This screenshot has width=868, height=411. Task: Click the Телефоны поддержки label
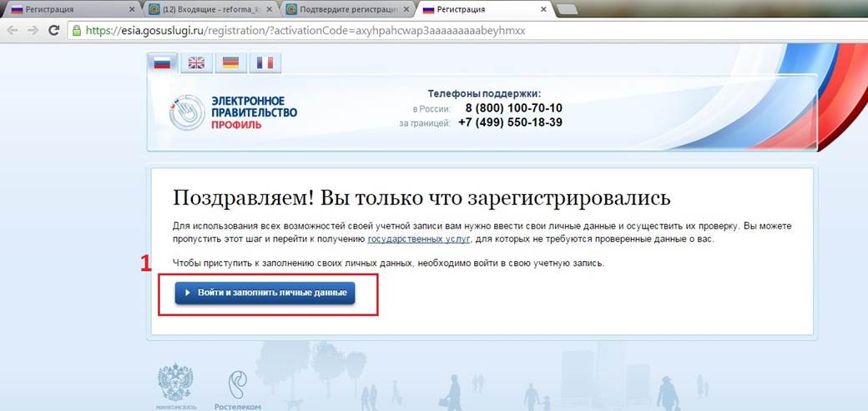click(x=484, y=93)
